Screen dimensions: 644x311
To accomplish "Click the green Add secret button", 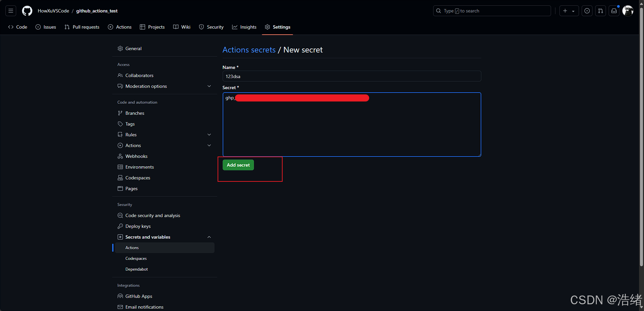I will 238,165.
